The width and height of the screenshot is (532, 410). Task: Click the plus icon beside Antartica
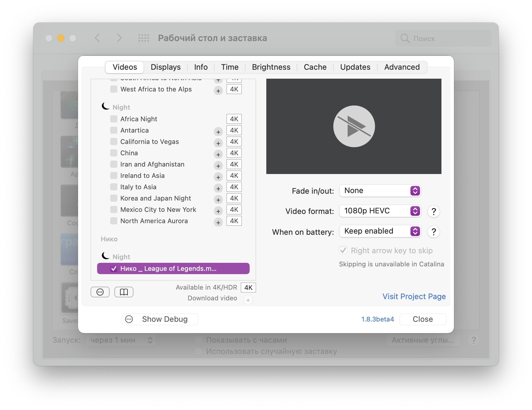[x=218, y=132]
